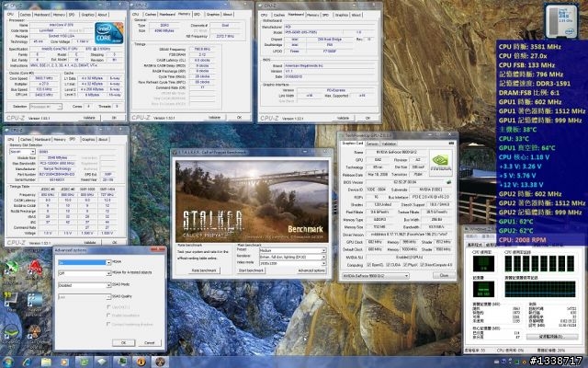Open the green layered-disc desktop shortcut

click(x=11, y=333)
